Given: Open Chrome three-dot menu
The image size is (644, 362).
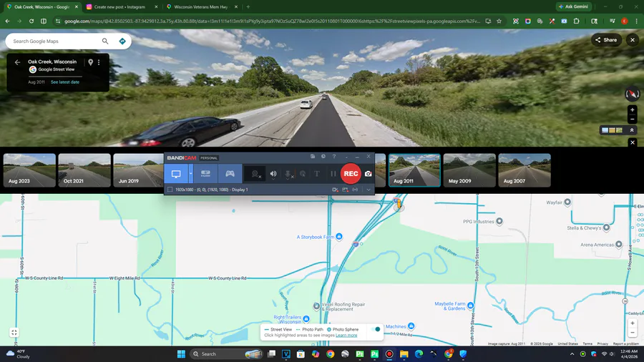Looking at the screenshot, I should tap(636, 21).
